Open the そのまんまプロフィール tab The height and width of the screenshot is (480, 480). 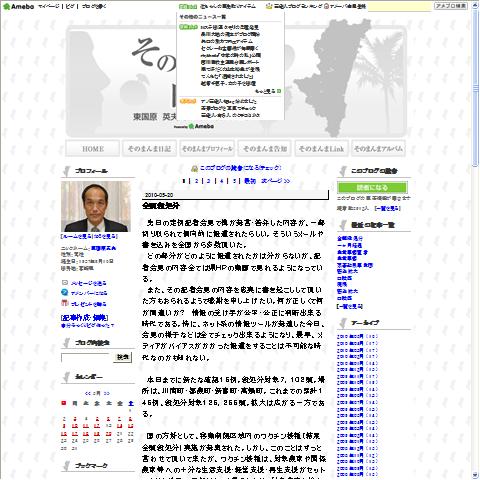click(207, 149)
